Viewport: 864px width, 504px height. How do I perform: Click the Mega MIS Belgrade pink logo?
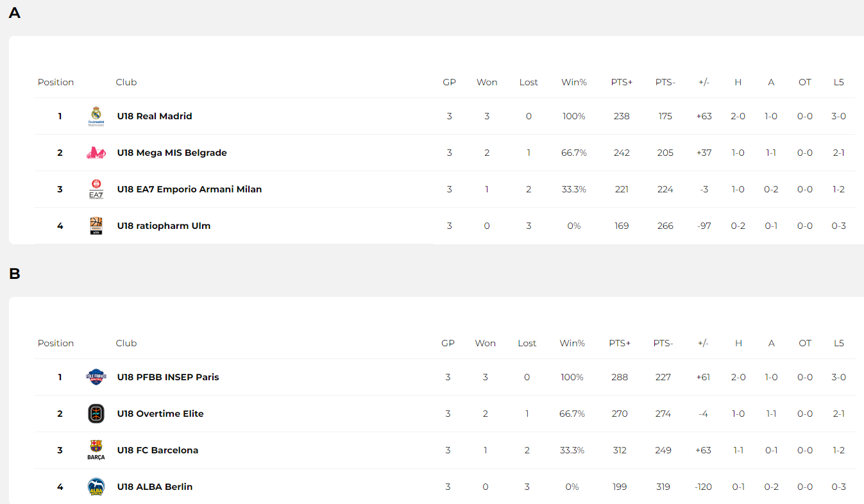click(96, 153)
